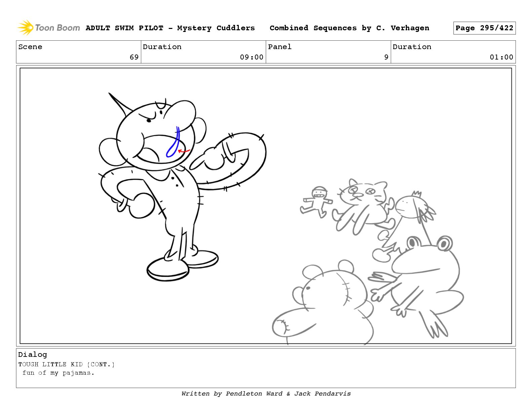
Task: Click 'Written by Pendleton Ward & Jack Pendarvis'
Action: [266, 394]
